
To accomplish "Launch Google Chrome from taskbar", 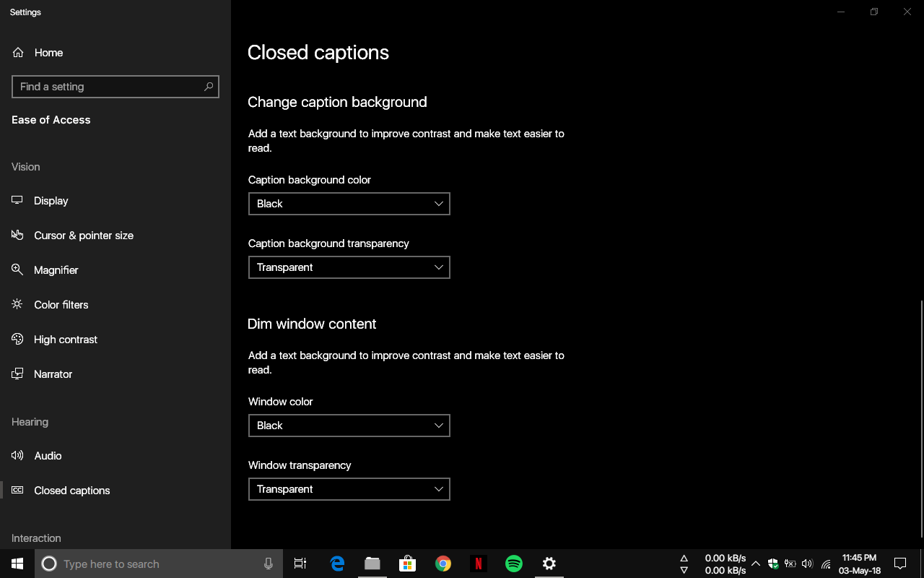I will [x=443, y=564].
